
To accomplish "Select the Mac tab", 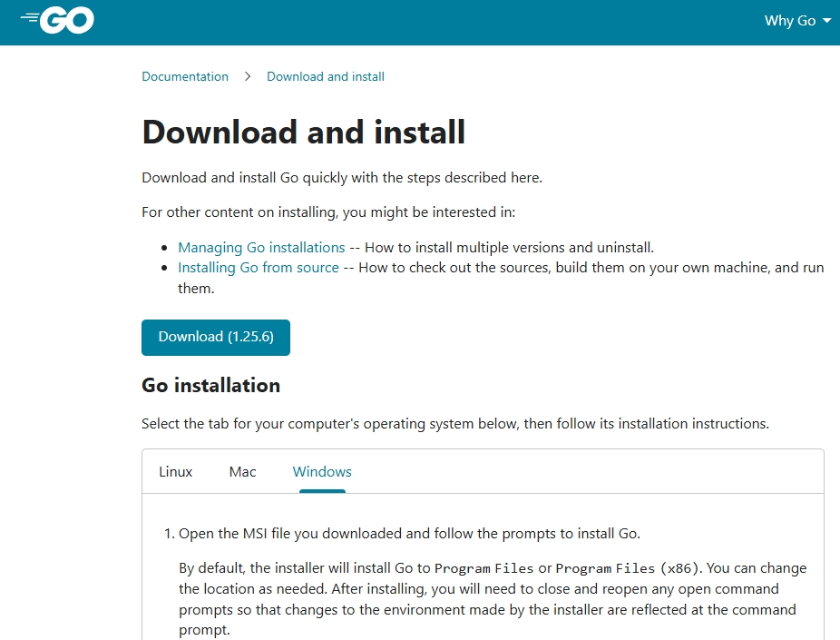I will click(242, 471).
